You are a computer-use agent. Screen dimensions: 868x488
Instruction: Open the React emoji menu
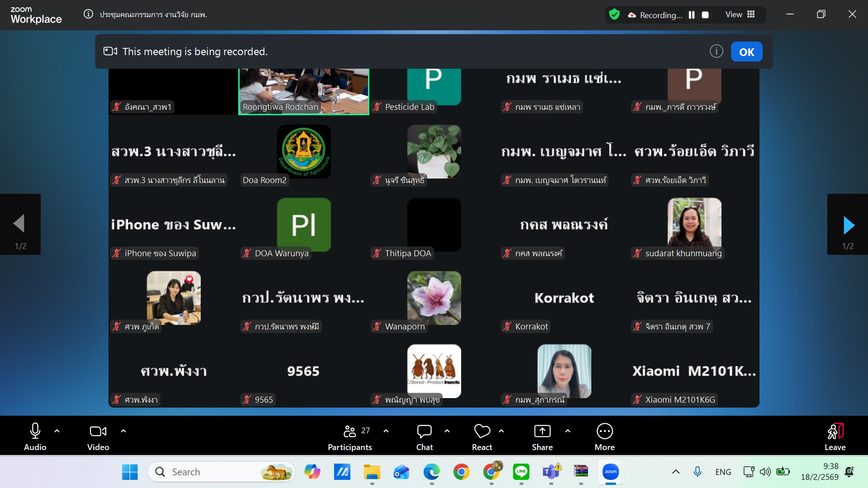tap(482, 436)
